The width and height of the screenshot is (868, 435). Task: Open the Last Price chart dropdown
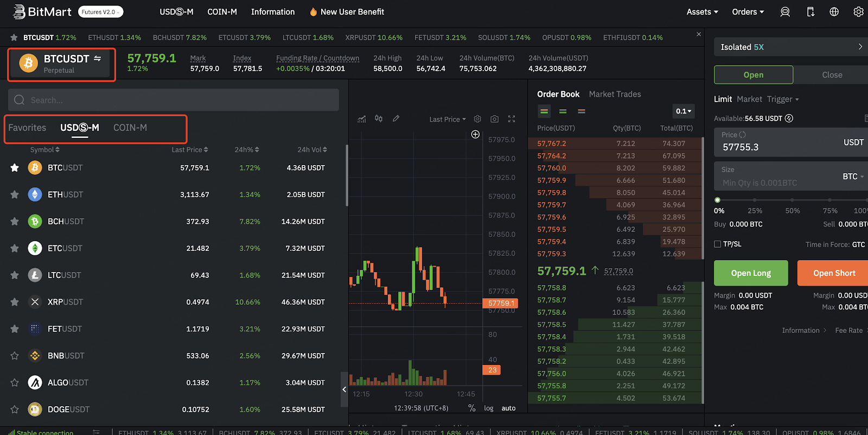448,119
